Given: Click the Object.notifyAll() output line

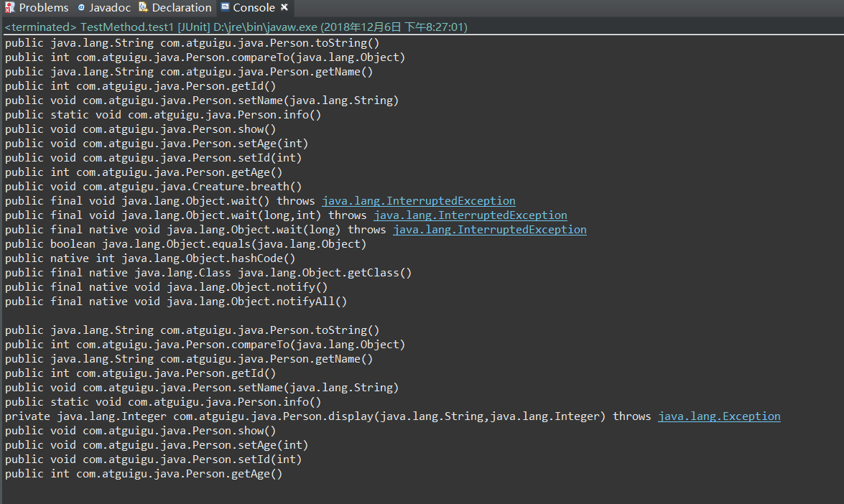Looking at the screenshot, I should [176, 302].
